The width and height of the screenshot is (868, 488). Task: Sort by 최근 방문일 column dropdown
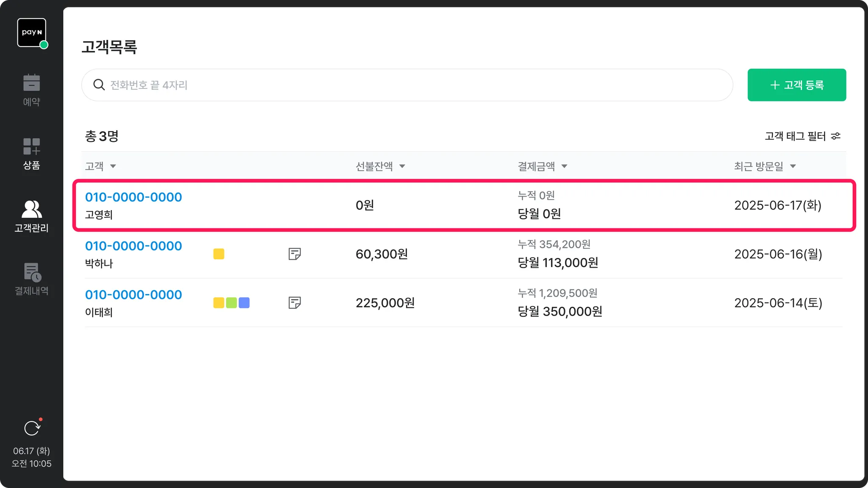tap(793, 166)
